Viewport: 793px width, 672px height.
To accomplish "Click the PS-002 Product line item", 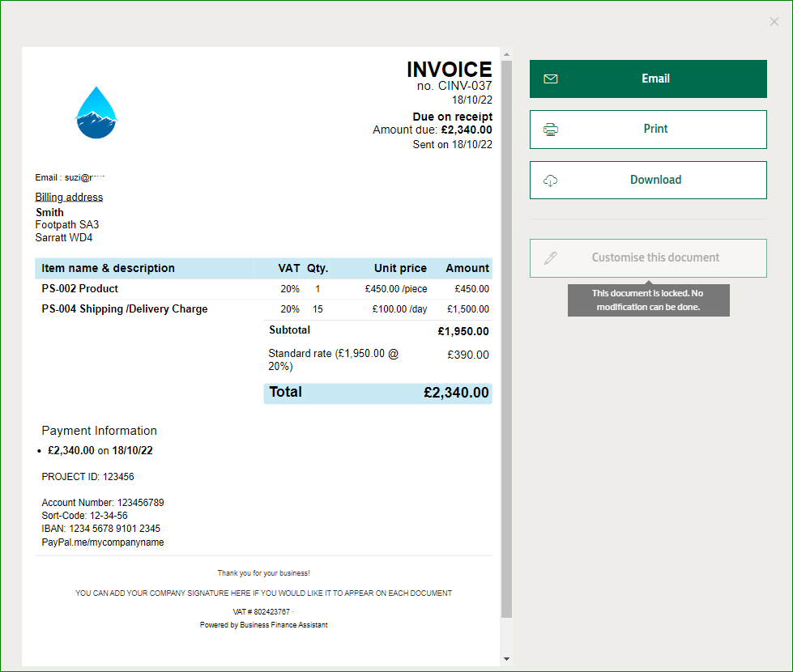I will click(80, 289).
